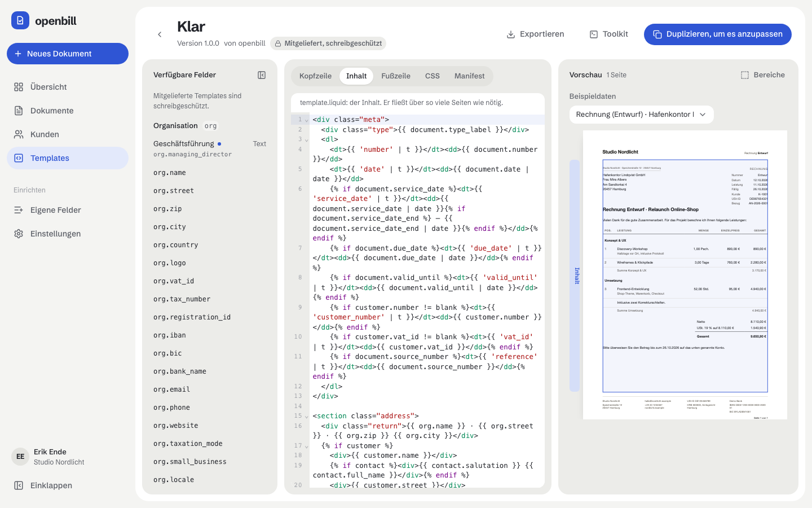Click the org.website field

176,426
